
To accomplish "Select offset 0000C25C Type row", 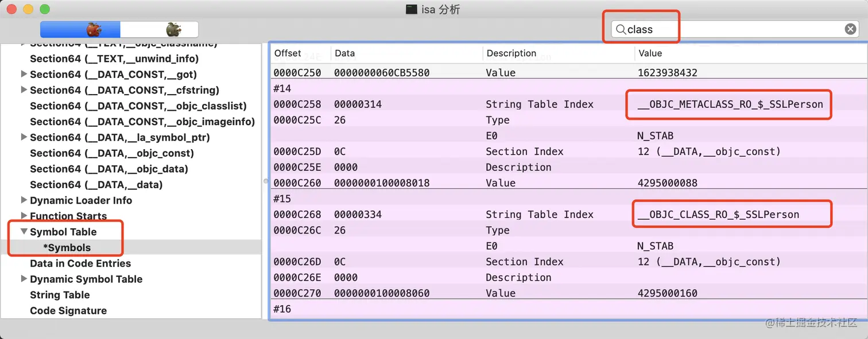I will coord(568,120).
